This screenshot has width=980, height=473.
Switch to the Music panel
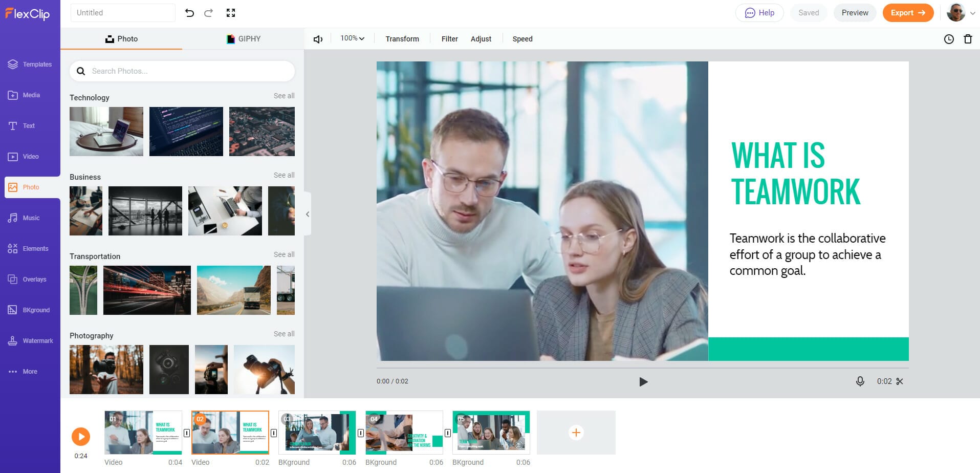point(30,218)
